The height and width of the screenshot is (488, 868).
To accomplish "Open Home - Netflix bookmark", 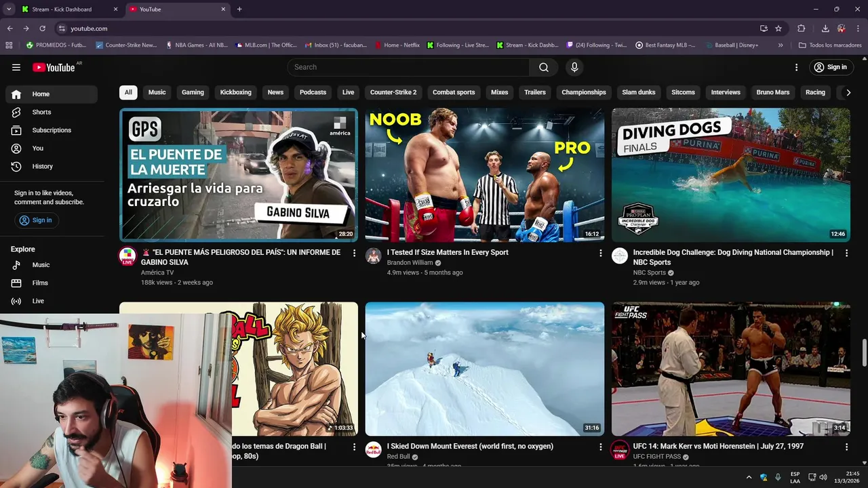I will click(397, 45).
